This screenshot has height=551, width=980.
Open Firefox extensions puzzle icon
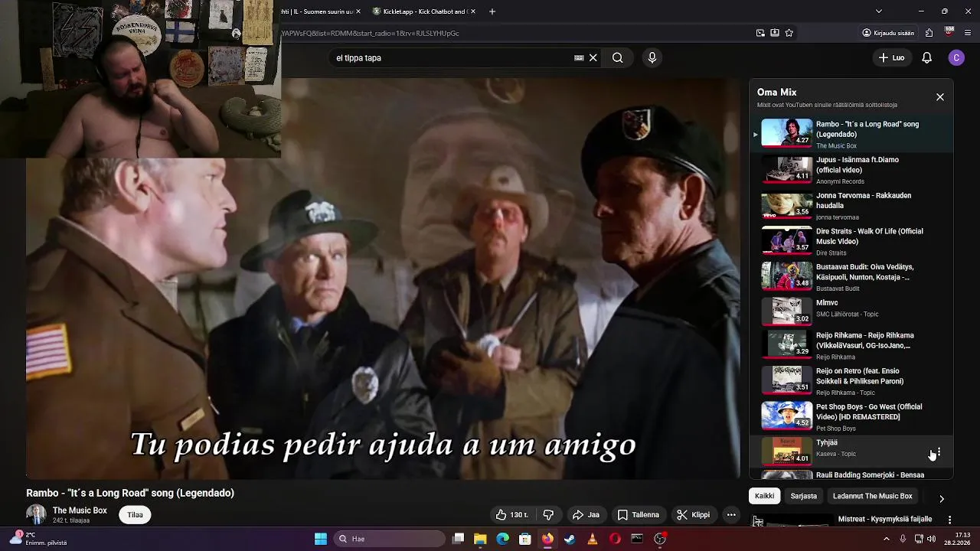(929, 33)
